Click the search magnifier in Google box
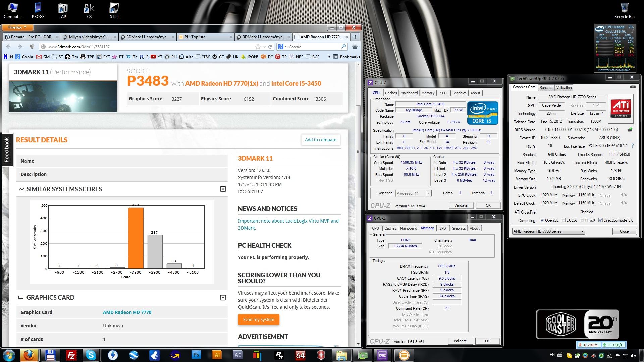644x362 pixels. (x=343, y=47)
